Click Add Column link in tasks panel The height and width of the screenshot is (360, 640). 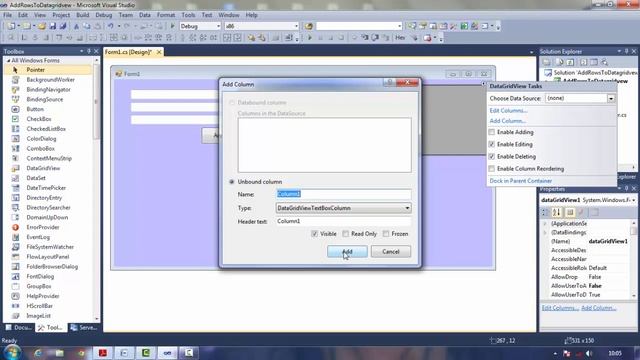(x=507, y=121)
